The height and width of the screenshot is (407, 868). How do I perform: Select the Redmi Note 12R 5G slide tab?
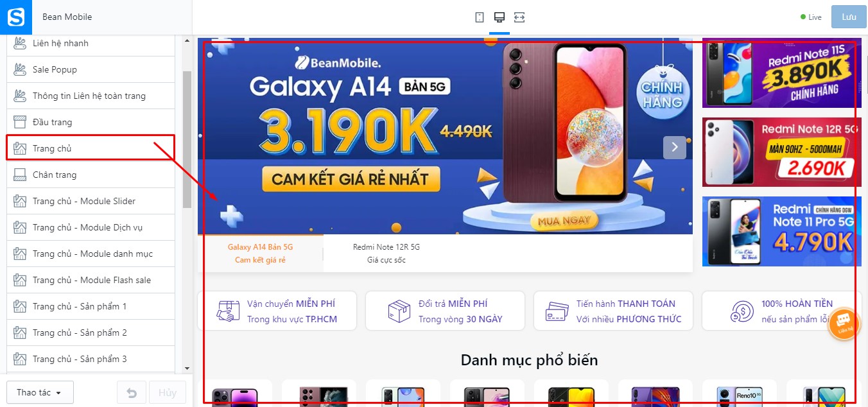[x=386, y=254]
